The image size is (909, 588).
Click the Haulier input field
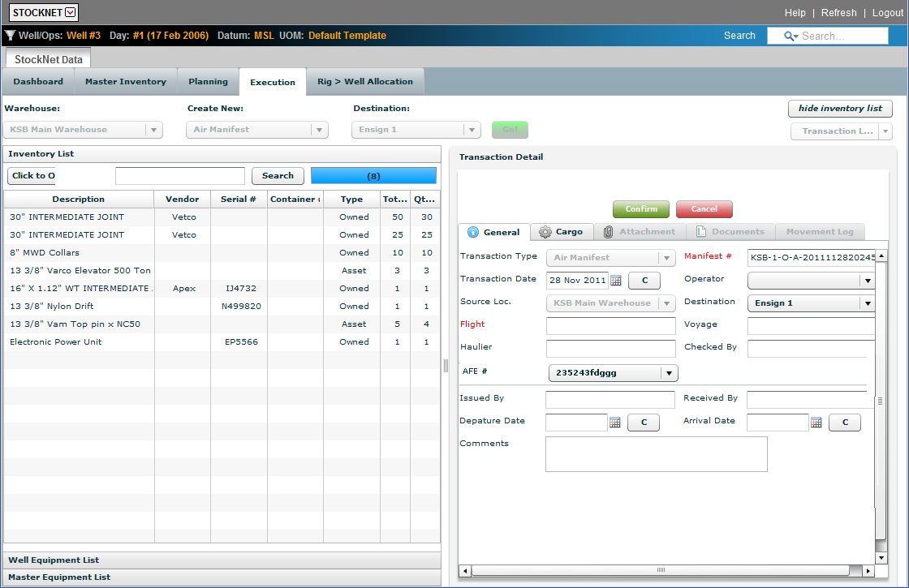pyautogui.click(x=610, y=348)
